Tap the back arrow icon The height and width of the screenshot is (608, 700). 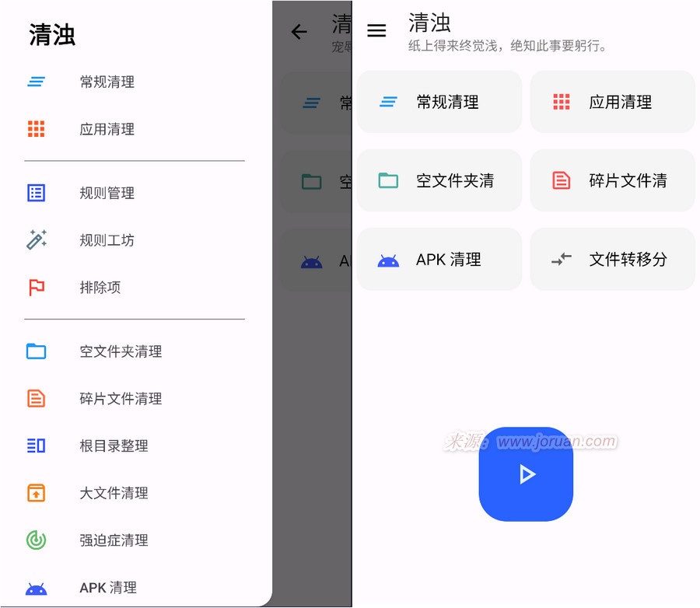coord(299,32)
